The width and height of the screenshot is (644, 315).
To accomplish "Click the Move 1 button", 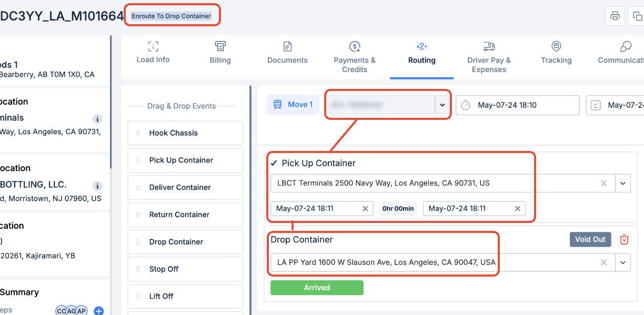I will coord(293,105).
